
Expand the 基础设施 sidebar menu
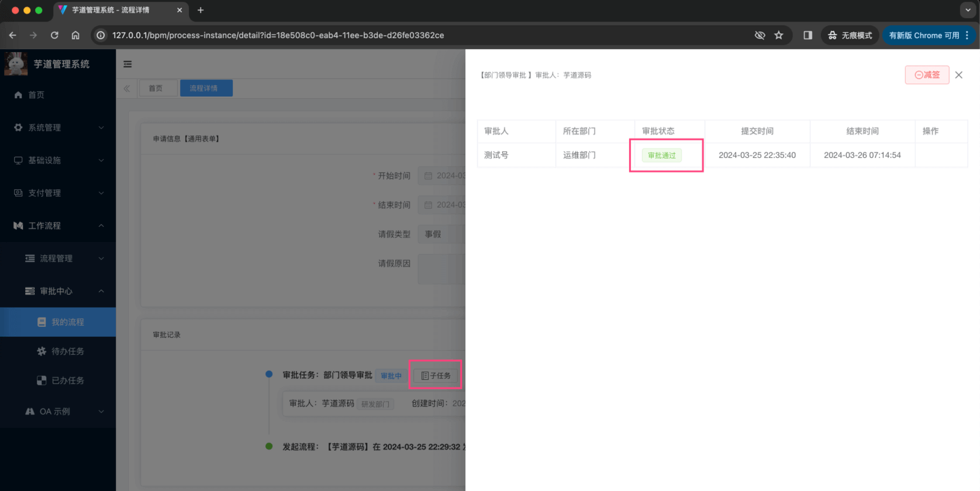(58, 160)
